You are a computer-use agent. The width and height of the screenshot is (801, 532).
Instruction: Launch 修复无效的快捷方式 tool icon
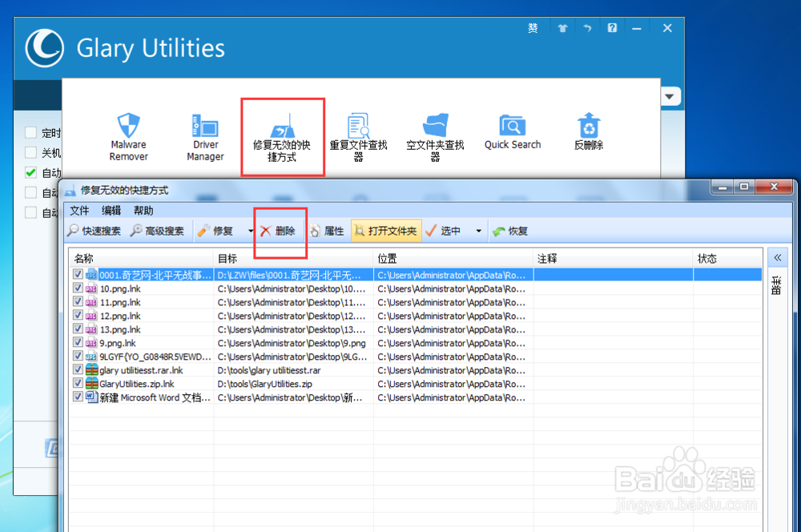pos(282,137)
